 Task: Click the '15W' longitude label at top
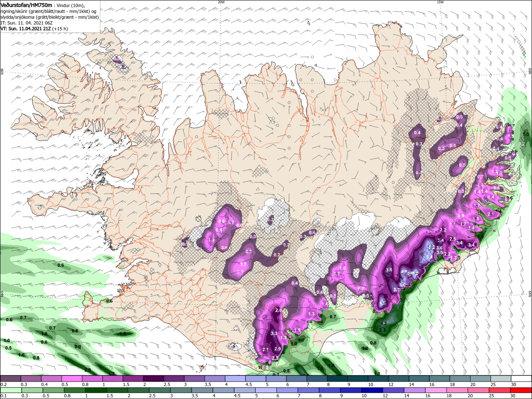[440, 2]
